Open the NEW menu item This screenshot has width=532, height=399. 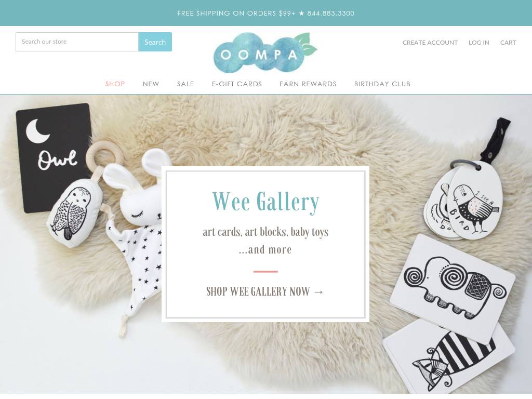click(x=151, y=84)
